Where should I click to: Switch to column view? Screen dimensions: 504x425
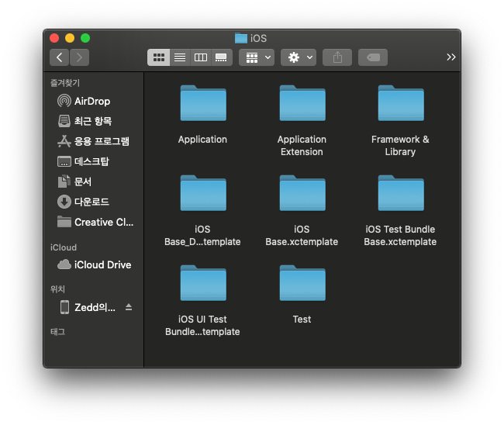[201, 57]
